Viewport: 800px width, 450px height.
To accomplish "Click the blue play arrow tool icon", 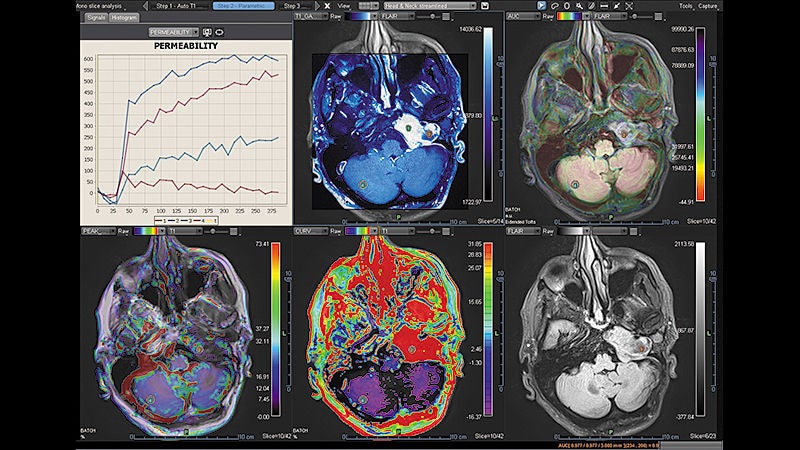I will pos(541,6).
